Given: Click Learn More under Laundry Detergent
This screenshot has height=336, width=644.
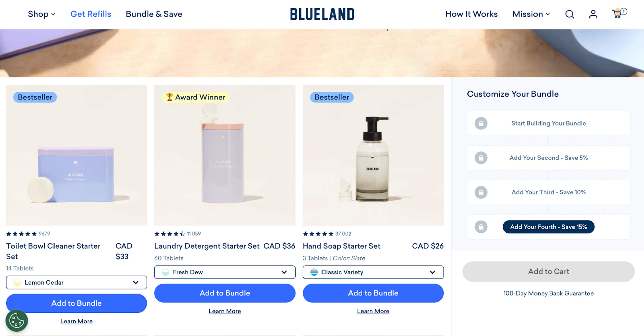Looking at the screenshot, I should coord(225,311).
